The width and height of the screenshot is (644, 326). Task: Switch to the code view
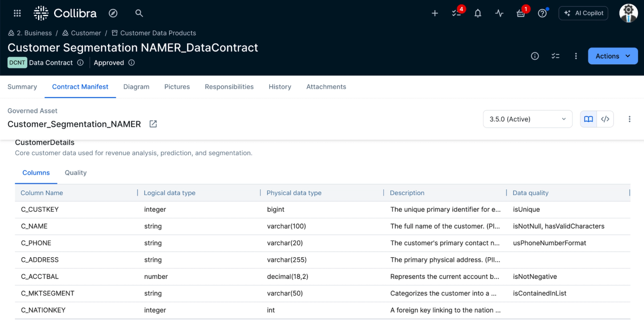[605, 119]
